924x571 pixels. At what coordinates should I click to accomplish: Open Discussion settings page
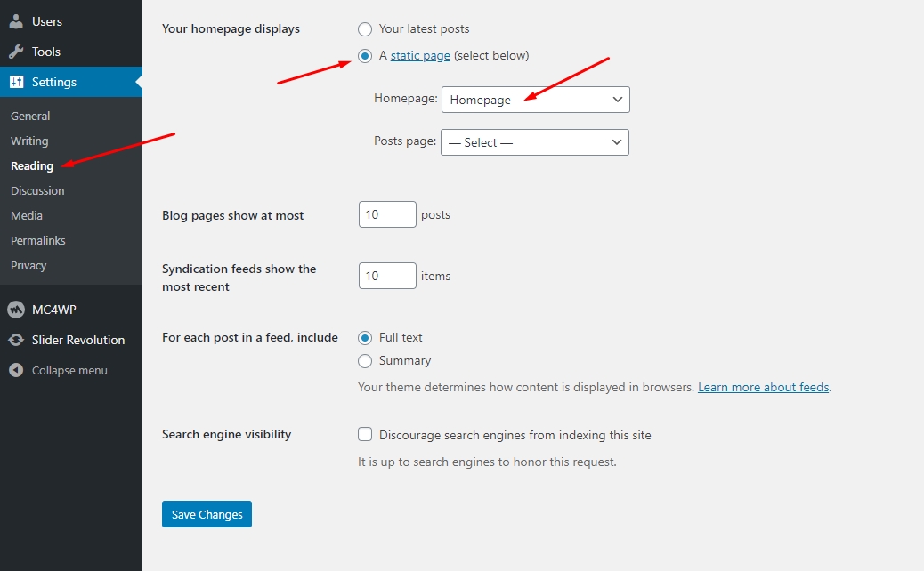coord(37,190)
